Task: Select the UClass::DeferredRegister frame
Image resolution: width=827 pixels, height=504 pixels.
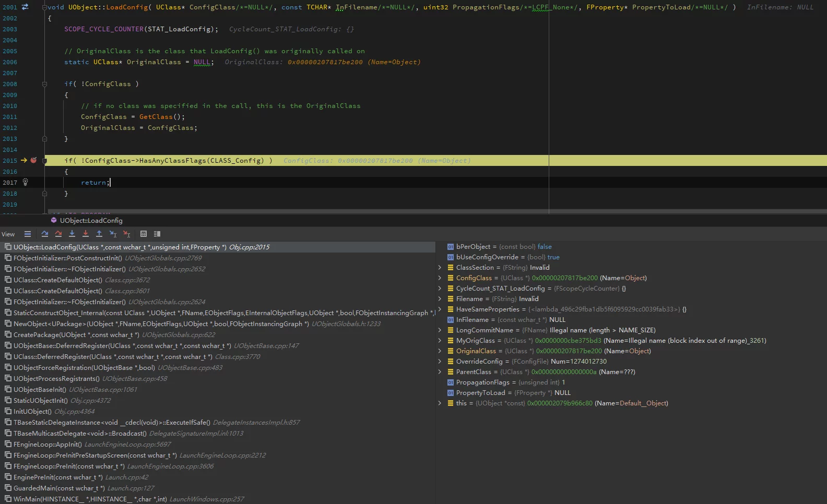Action: 218,356
